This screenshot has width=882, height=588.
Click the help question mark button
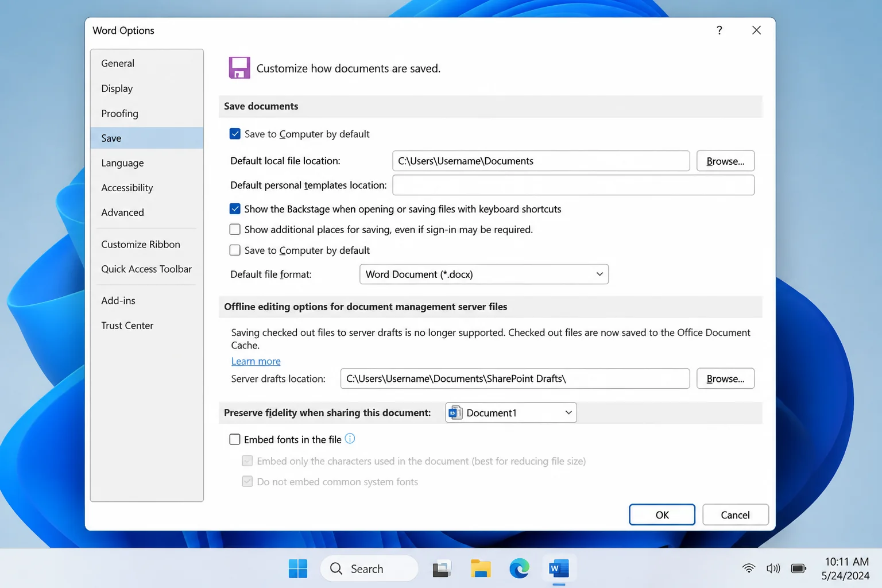click(719, 30)
